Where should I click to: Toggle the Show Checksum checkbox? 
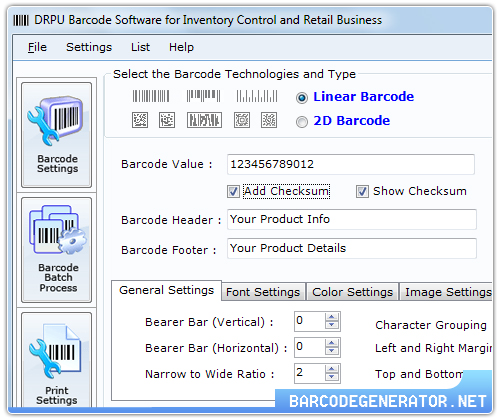point(362,192)
